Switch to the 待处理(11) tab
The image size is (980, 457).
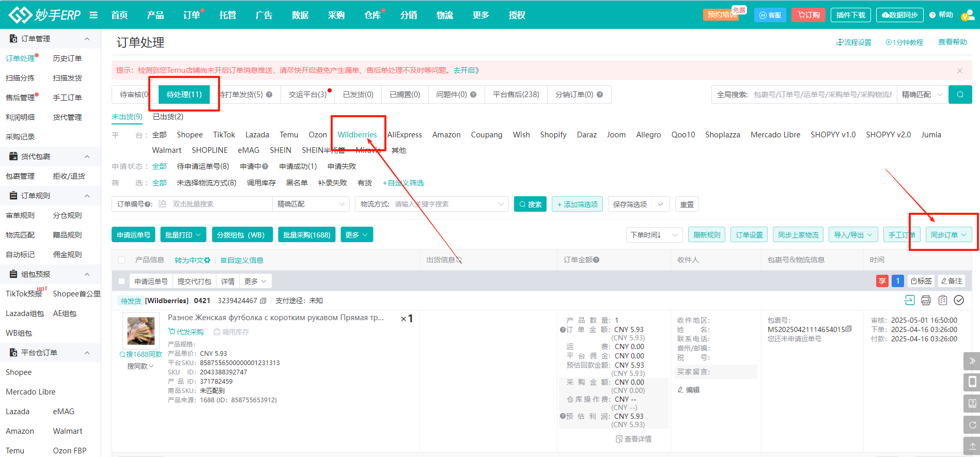point(184,94)
